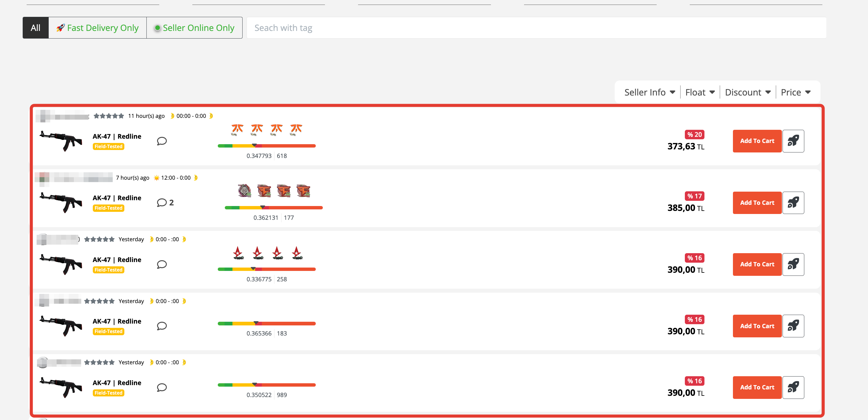Click the first sticker on the 0.362131 listing
868x420 pixels.
click(x=244, y=191)
